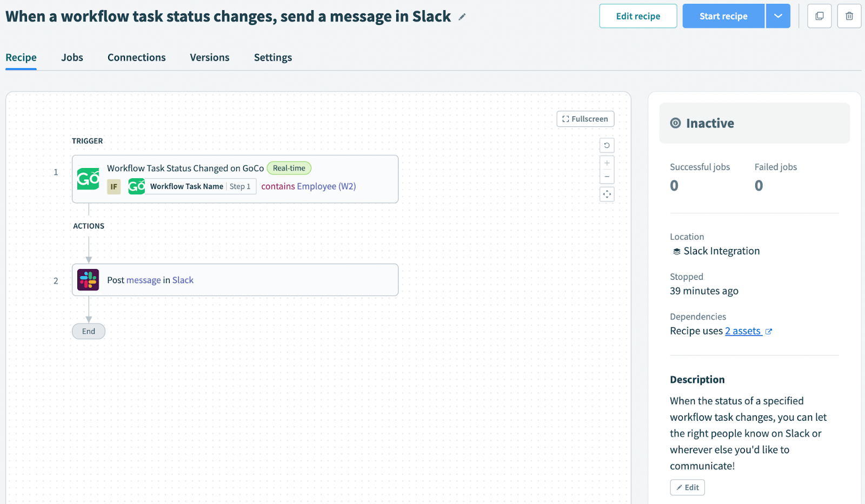Zoom out on the recipe canvas

tap(607, 177)
